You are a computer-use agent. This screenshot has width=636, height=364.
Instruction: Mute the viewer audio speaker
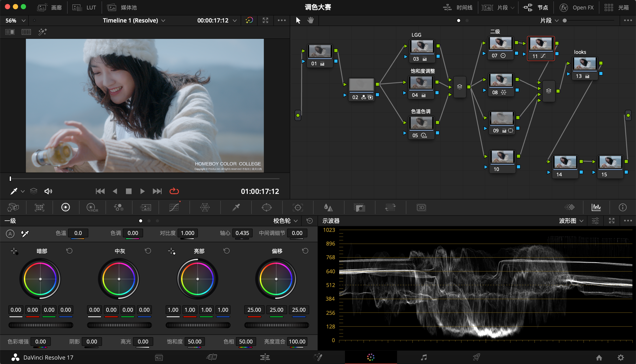coord(48,191)
